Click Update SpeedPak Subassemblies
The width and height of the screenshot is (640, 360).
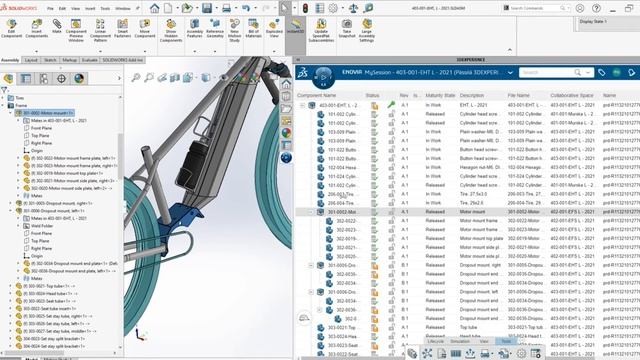point(321,31)
